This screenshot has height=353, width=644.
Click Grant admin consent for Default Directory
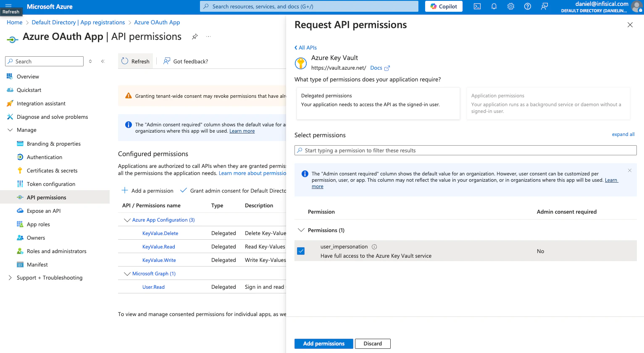point(234,191)
